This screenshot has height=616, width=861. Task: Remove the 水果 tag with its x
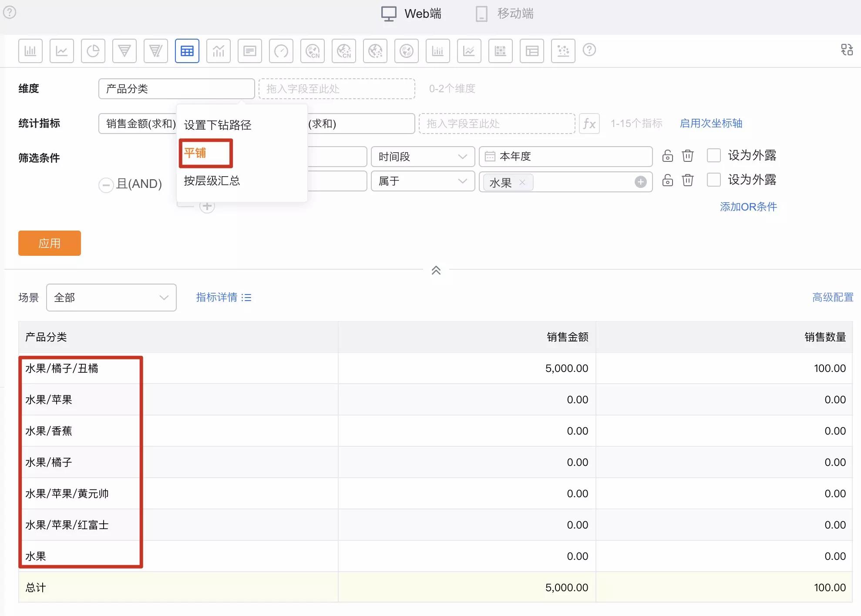(x=522, y=182)
